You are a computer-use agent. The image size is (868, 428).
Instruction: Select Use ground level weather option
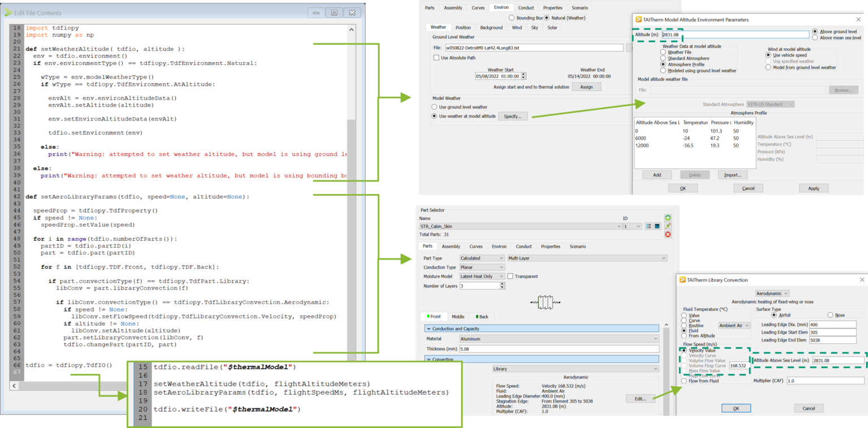click(435, 107)
